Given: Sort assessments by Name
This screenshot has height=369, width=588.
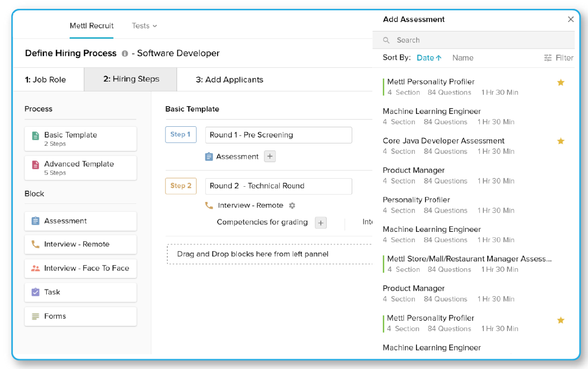Looking at the screenshot, I should coord(463,58).
